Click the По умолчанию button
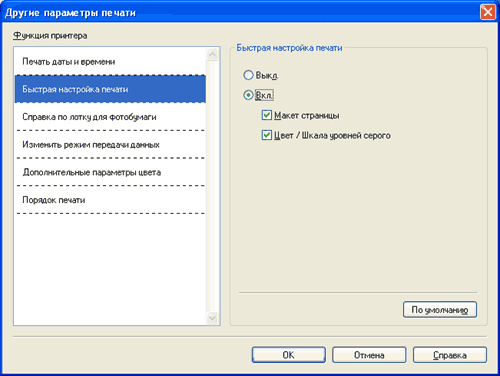The height and width of the screenshot is (376, 500). click(x=440, y=310)
